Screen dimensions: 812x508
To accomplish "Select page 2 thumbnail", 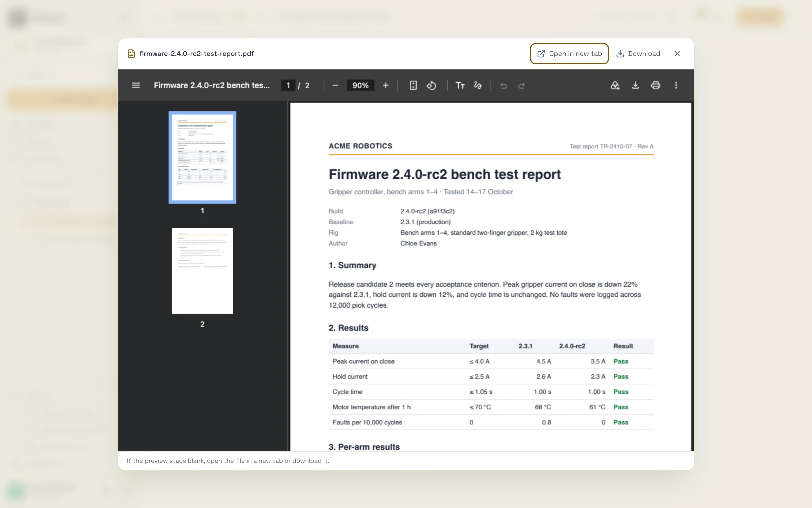I will (x=202, y=271).
